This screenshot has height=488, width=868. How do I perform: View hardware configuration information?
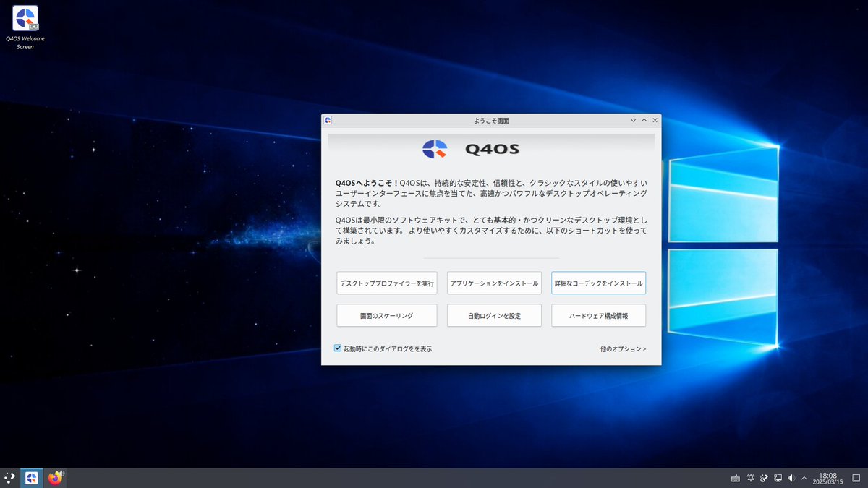click(599, 315)
